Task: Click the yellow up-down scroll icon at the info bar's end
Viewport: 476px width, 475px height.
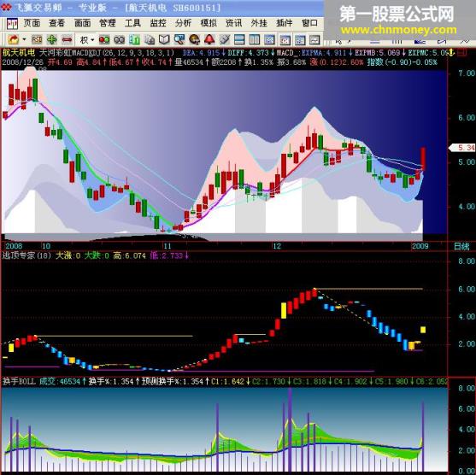Action: click(451, 53)
